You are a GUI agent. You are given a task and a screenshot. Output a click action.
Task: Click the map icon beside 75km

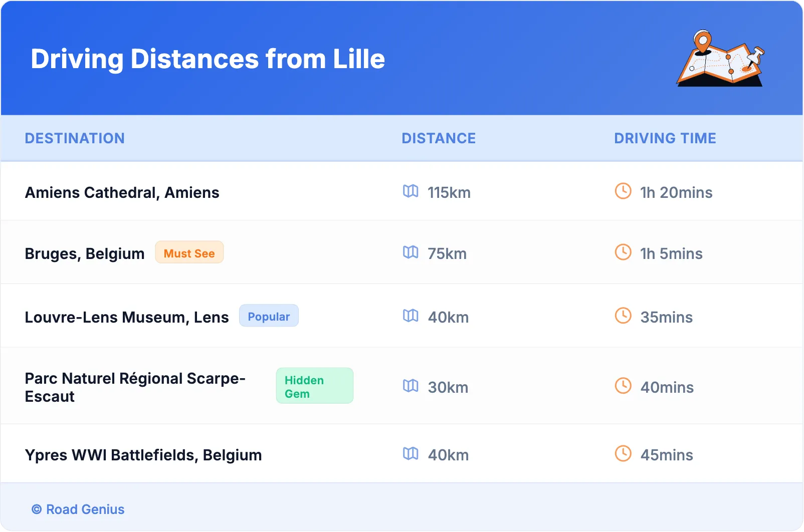point(411,252)
